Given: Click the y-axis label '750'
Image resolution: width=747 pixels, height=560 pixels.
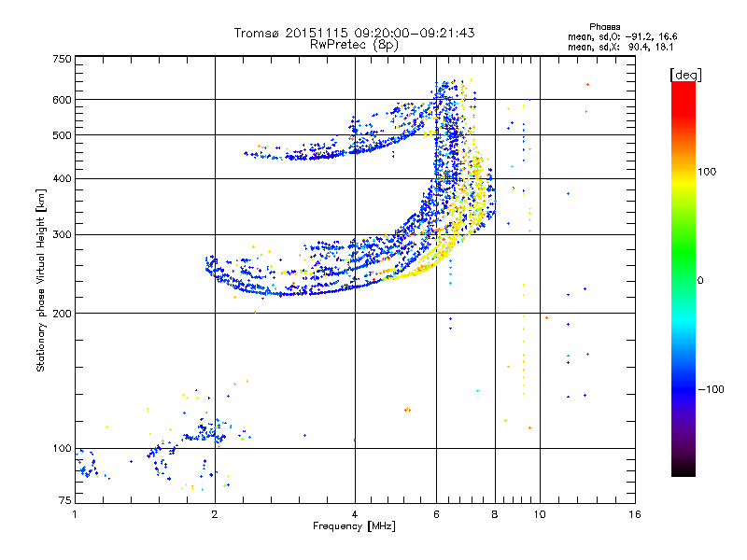Looking at the screenshot, I should [63, 59].
